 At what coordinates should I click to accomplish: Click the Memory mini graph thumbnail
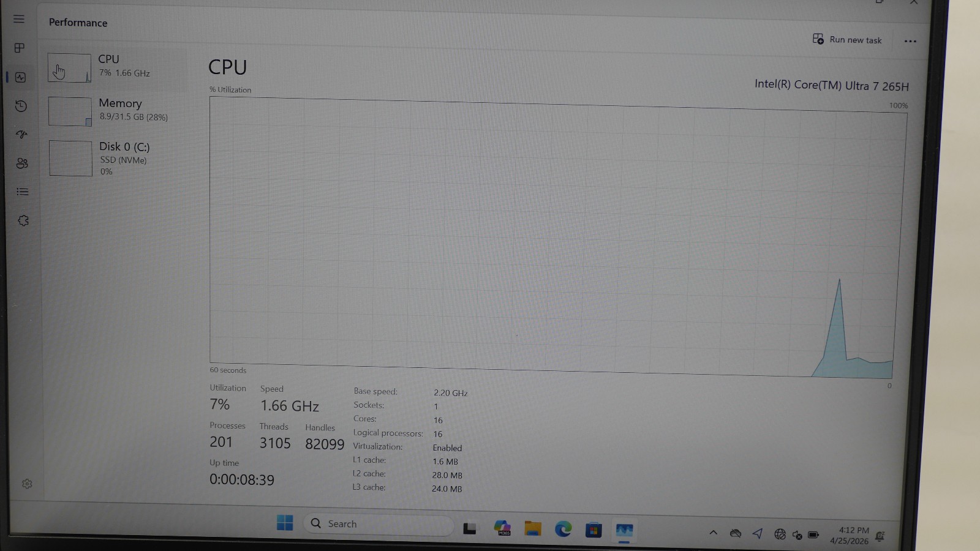70,111
